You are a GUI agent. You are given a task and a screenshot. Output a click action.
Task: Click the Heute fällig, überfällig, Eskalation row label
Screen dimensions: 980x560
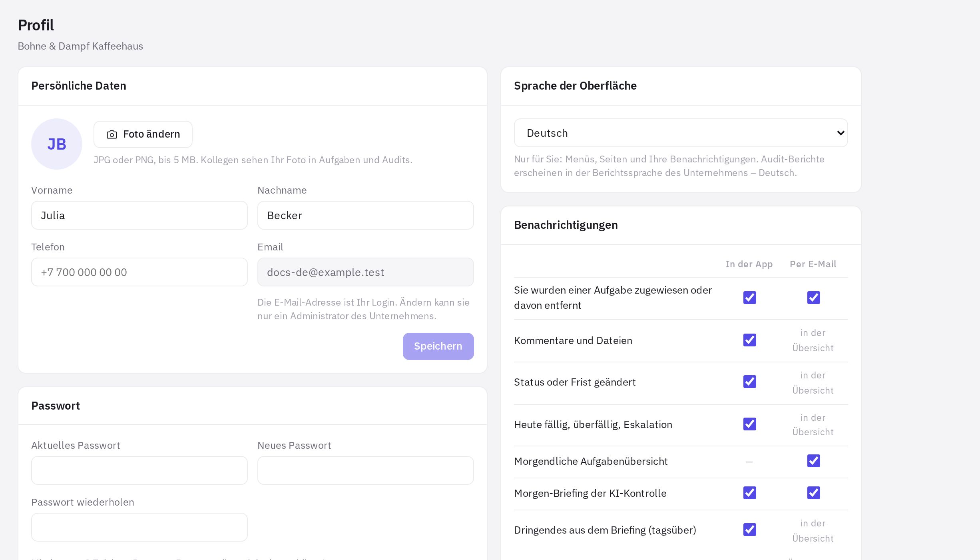click(593, 424)
